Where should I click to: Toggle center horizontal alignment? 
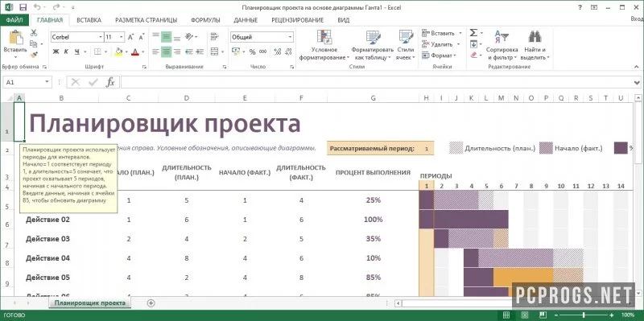(166, 51)
